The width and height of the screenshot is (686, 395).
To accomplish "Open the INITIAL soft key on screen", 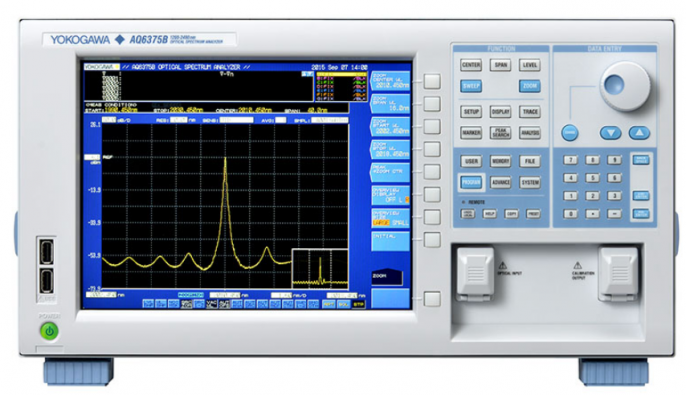I will point(390,241).
